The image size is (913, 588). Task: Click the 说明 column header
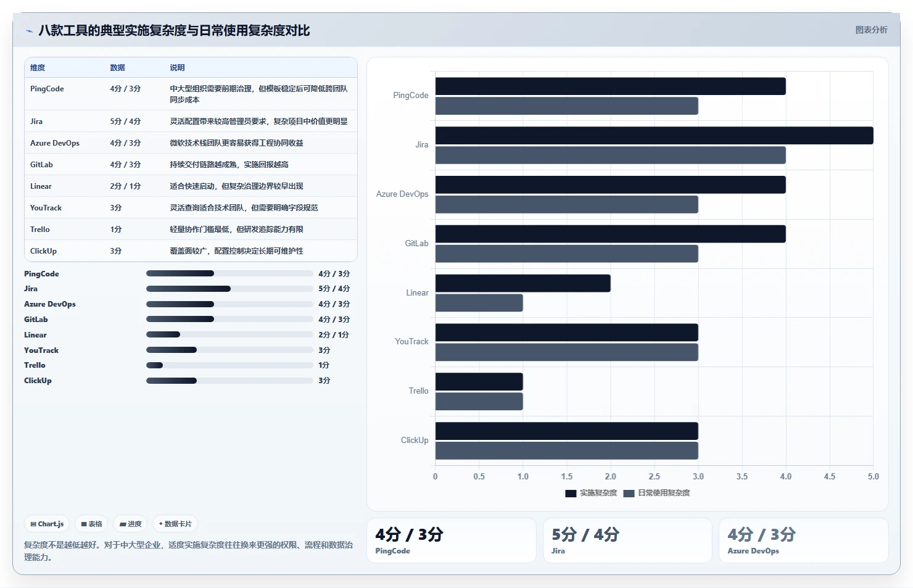[177, 68]
